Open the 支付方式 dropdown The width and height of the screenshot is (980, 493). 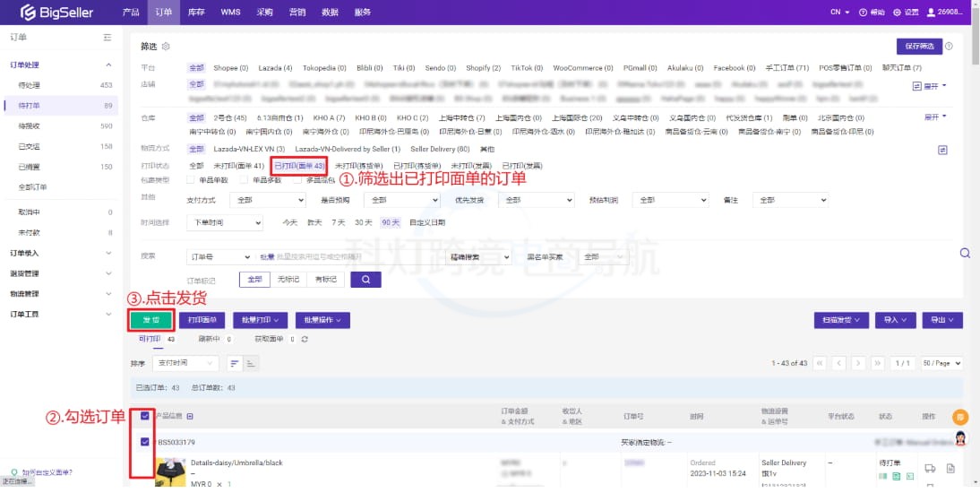click(268, 200)
